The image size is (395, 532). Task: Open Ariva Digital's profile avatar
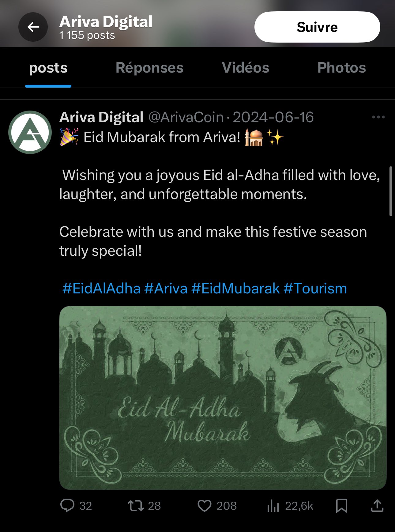click(30, 132)
